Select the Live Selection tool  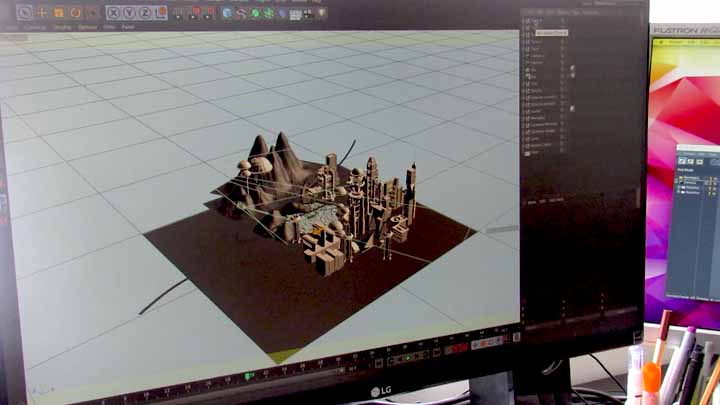[25, 12]
